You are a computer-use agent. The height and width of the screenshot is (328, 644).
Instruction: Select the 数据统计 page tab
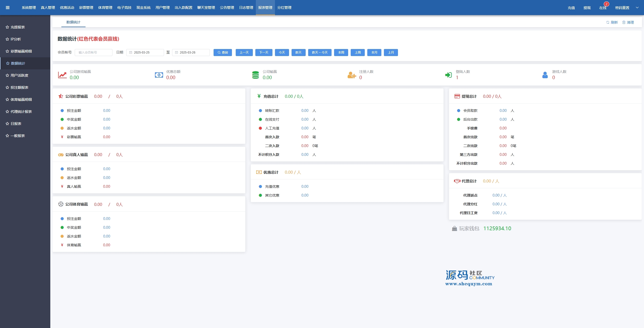pyautogui.click(x=73, y=22)
